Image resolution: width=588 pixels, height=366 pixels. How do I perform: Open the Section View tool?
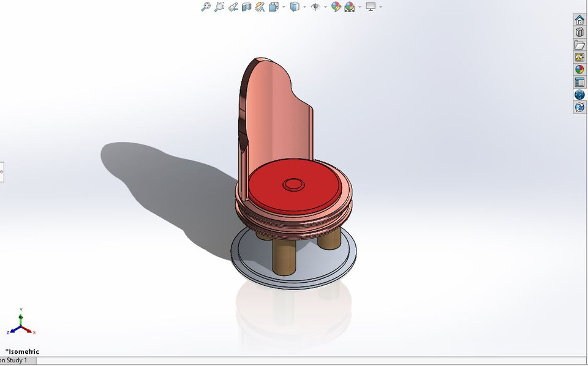tap(247, 7)
